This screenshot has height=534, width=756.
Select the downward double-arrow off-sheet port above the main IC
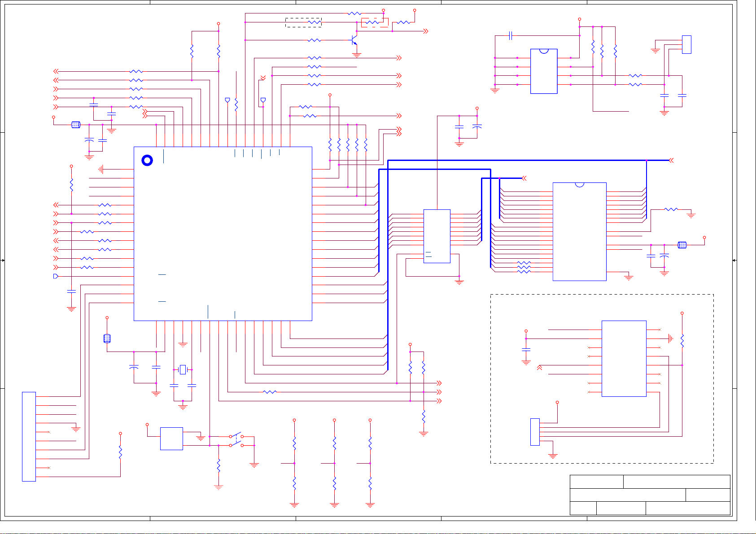(263, 78)
